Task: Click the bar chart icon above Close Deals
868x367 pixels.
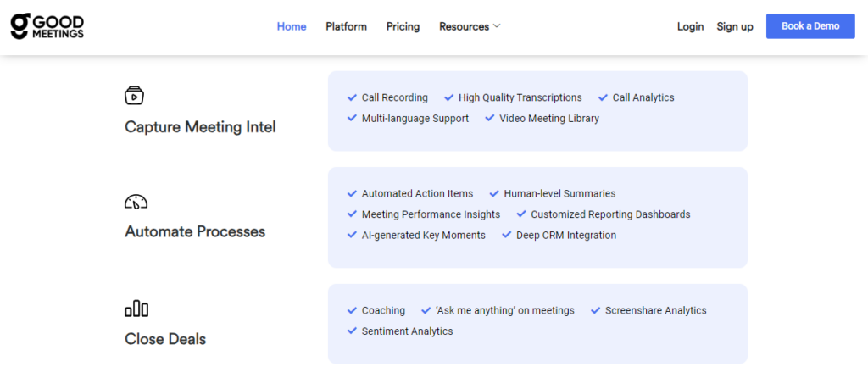Action: (x=136, y=309)
